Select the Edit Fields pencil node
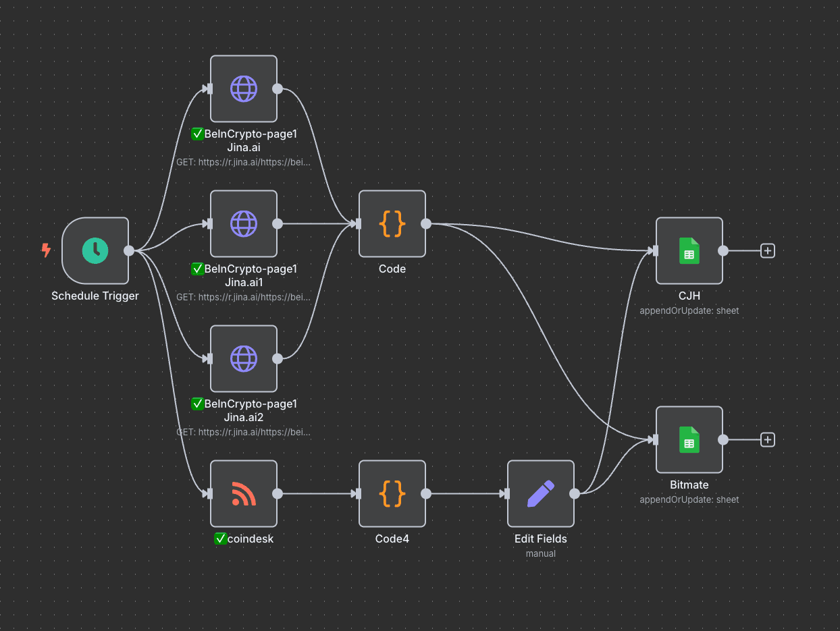Viewport: 840px width, 631px height. [x=541, y=493]
